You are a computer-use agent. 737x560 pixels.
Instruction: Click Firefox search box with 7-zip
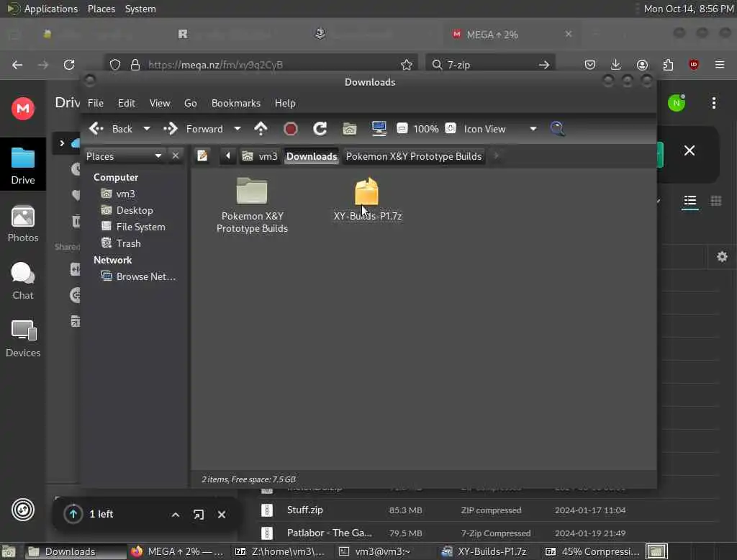pyautogui.click(x=490, y=65)
